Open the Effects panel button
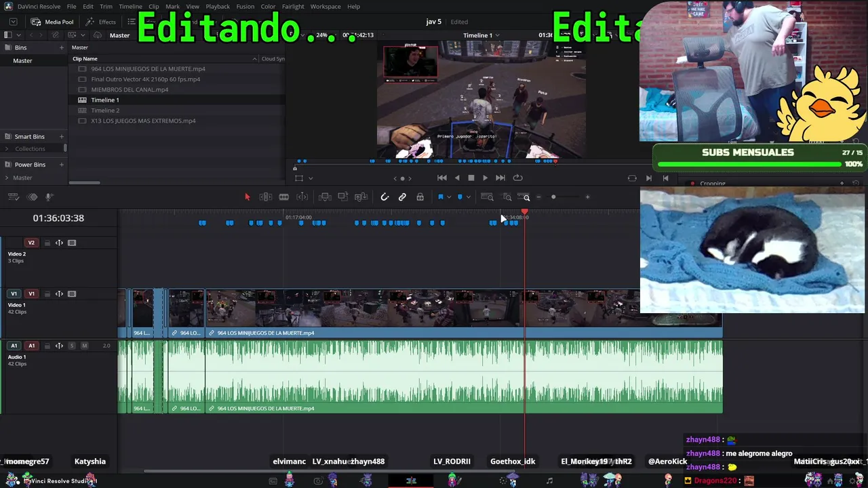Viewport: 868px width, 488px height. point(100,22)
